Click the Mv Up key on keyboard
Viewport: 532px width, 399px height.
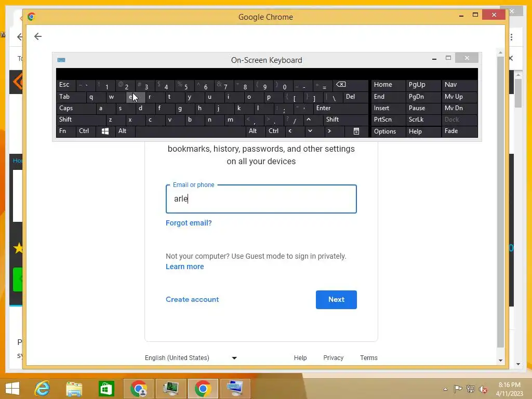point(459,97)
